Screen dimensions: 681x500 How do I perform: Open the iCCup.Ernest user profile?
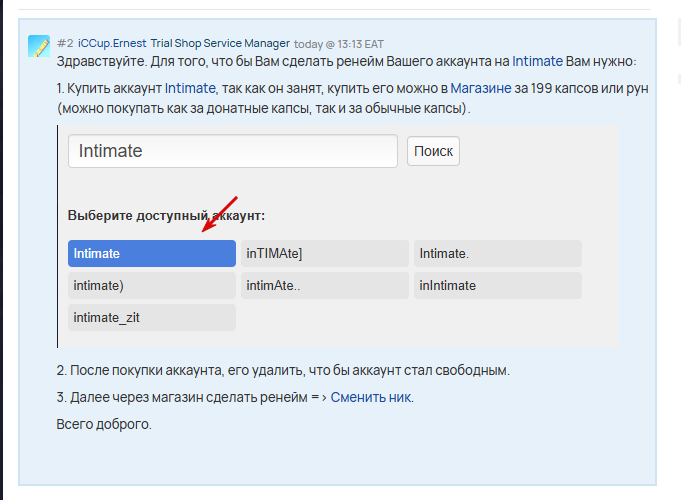tap(111, 43)
